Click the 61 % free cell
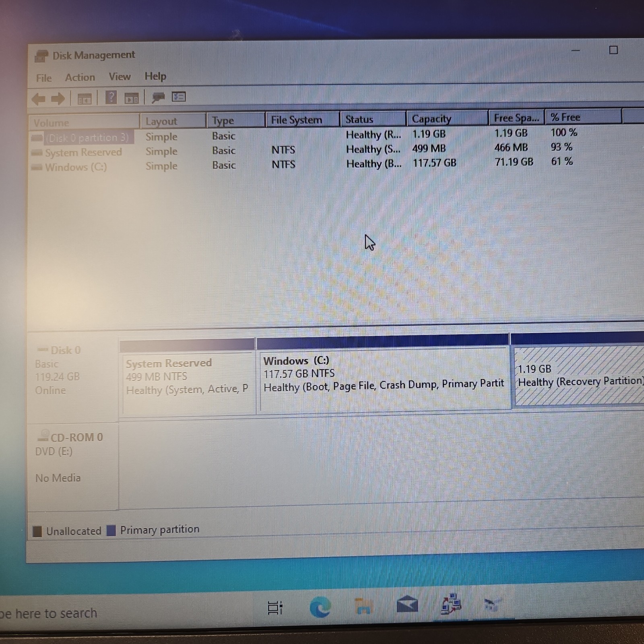Image resolution: width=644 pixels, height=644 pixels. [x=562, y=162]
